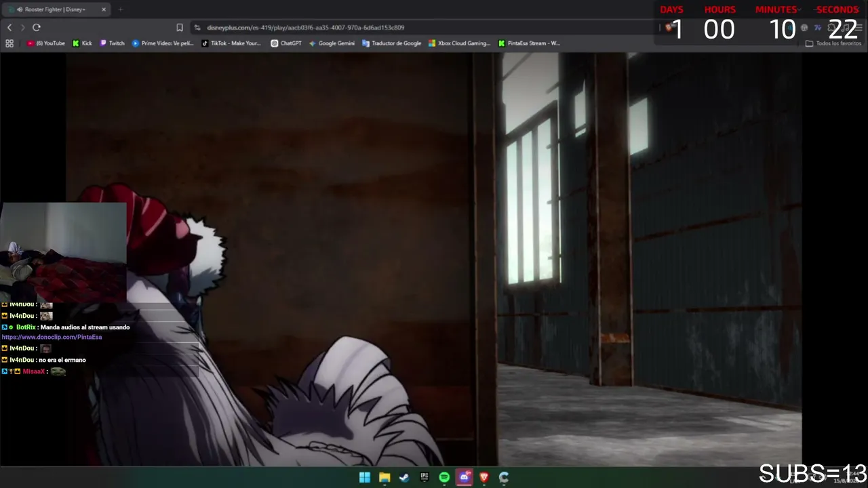Open File Explorer from the taskbar
This screenshot has width=868, height=488.
[x=384, y=477]
